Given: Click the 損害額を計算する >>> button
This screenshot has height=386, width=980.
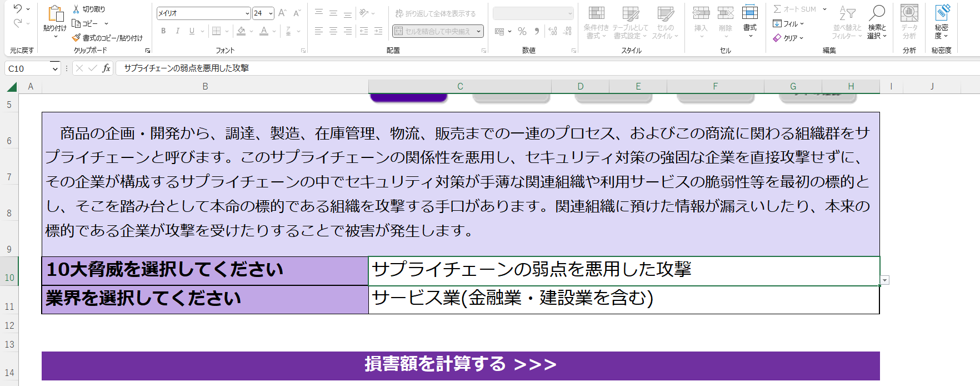Looking at the screenshot, I should (x=461, y=365).
